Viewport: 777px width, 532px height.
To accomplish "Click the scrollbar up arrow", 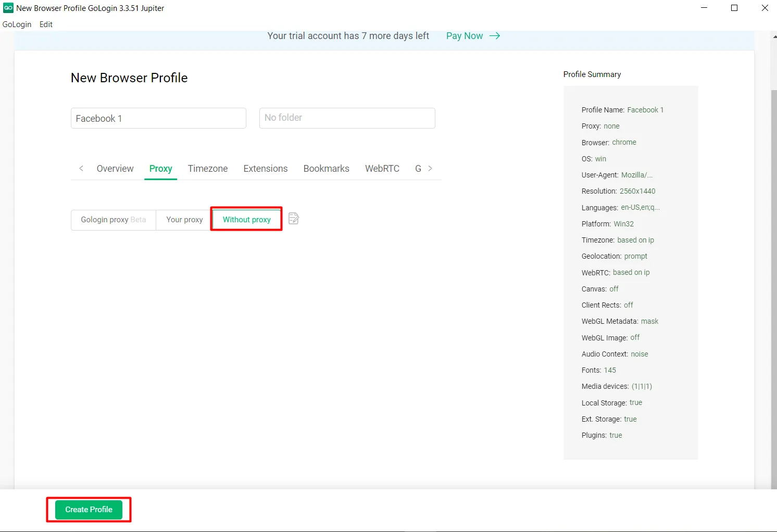I will point(774,37).
